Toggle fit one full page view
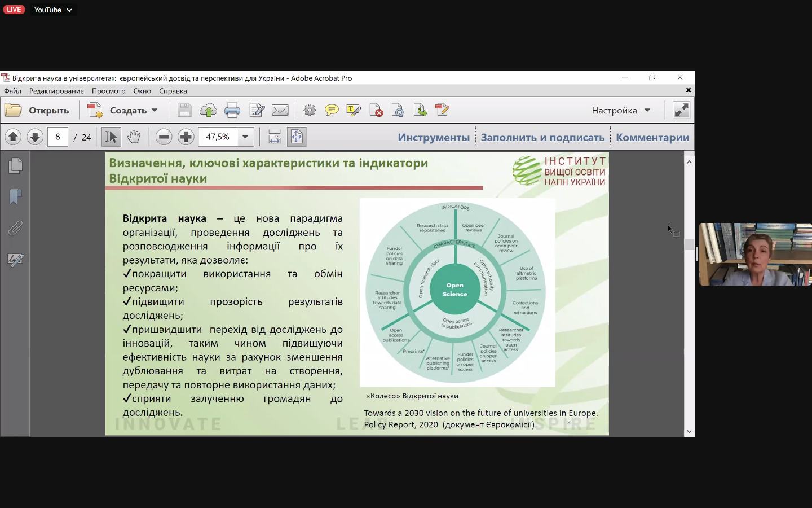The height and width of the screenshot is (508, 812). pos(297,137)
